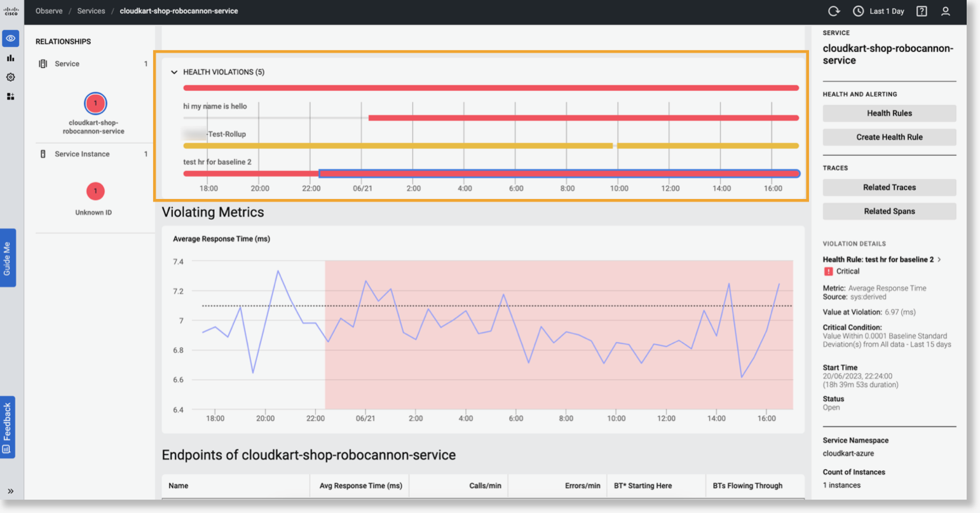Click the 'test hr for baseline 2' label
Viewport: 980px width, 513px height.
tap(217, 162)
